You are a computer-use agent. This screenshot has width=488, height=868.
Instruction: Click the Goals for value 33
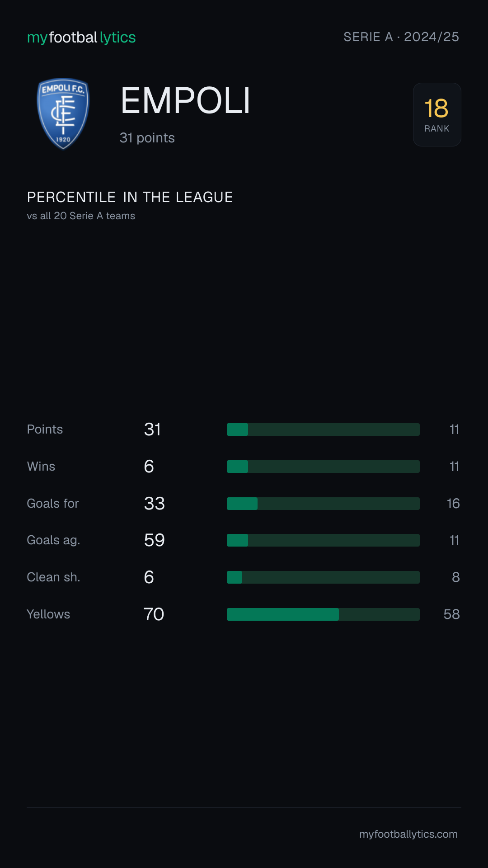(155, 504)
